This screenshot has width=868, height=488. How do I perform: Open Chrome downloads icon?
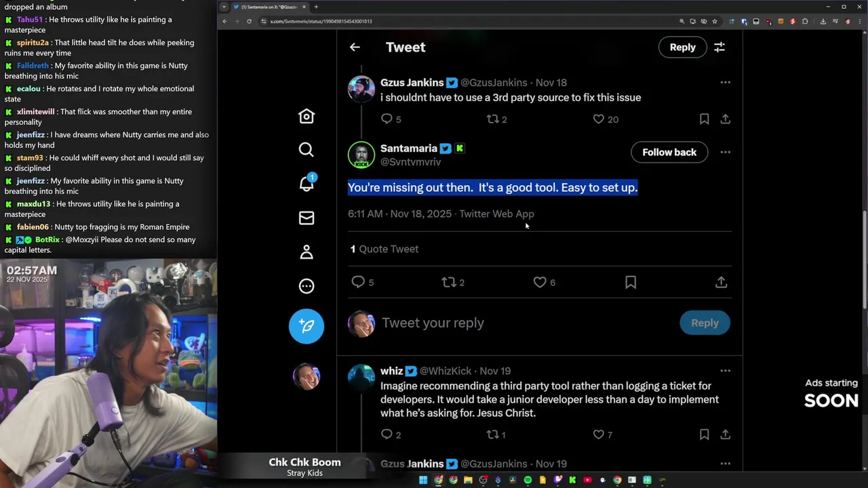(x=823, y=21)
